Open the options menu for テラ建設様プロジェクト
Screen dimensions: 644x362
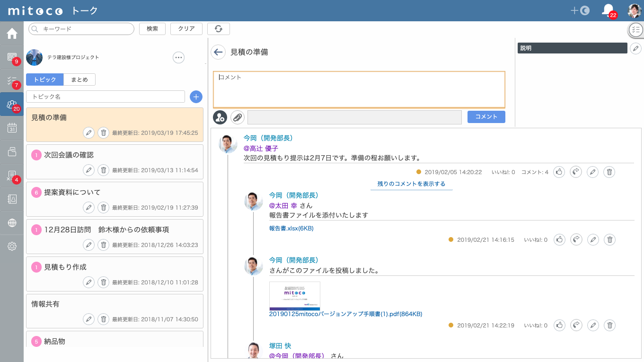coord(178,57)
